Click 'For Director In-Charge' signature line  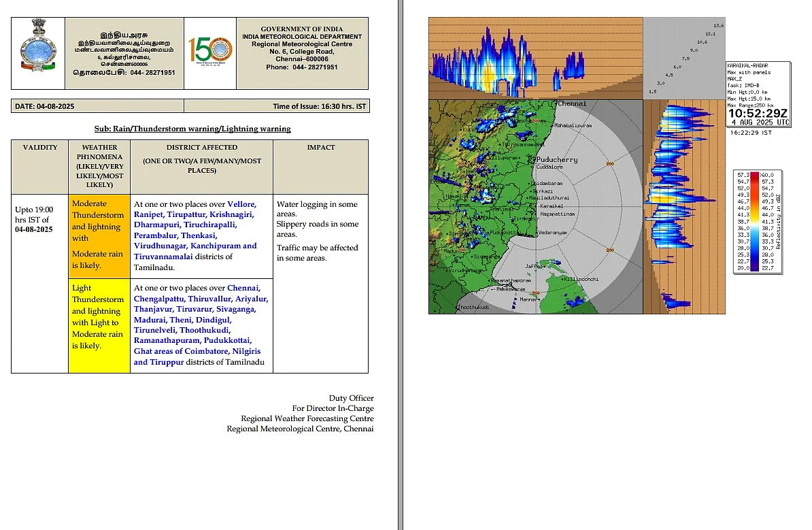(333, 408)
